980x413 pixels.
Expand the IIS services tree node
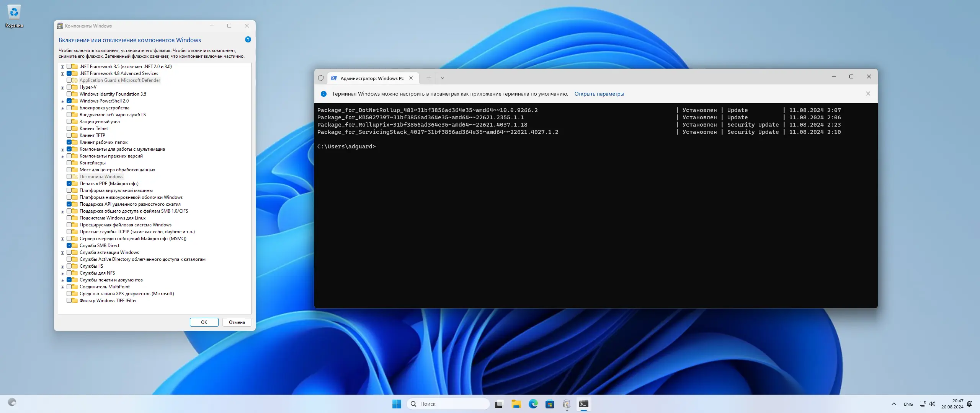pyautogui.click(x=62, y=267)
